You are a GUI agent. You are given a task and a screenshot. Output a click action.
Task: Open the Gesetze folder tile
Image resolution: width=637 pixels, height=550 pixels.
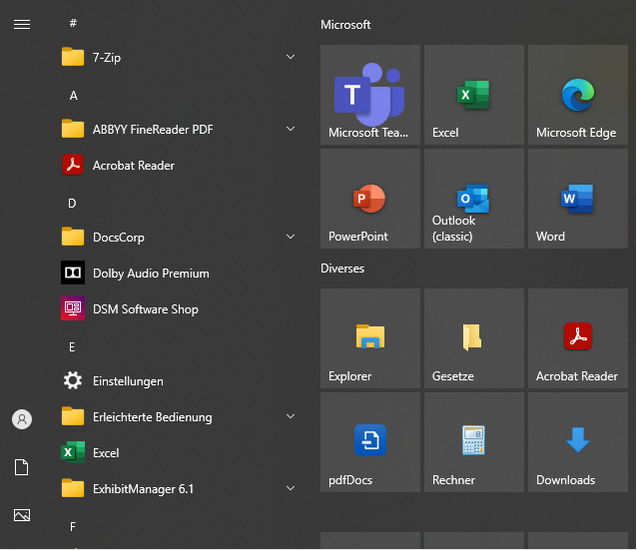474,338
